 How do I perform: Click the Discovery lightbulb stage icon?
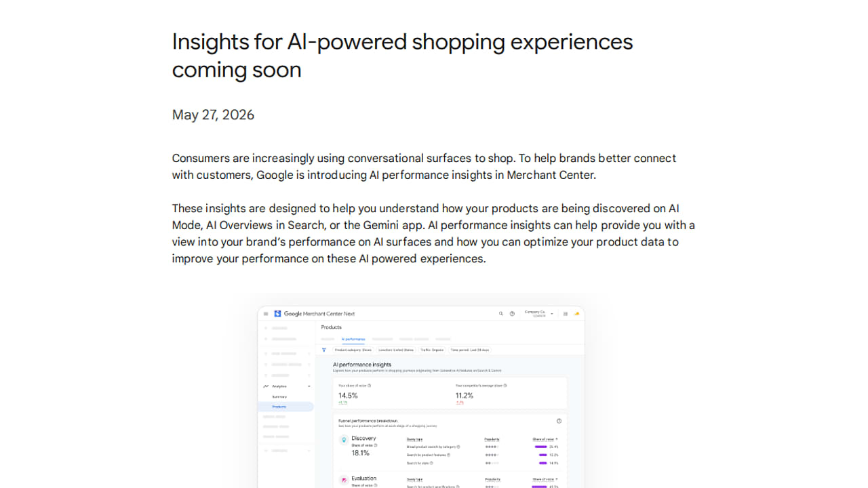(344, 440)
